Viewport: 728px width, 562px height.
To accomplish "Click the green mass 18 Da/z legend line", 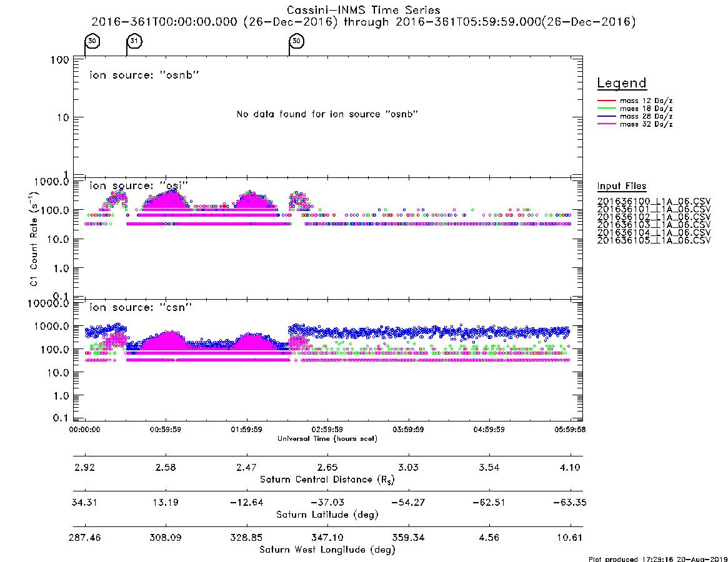I will point(606,109).
